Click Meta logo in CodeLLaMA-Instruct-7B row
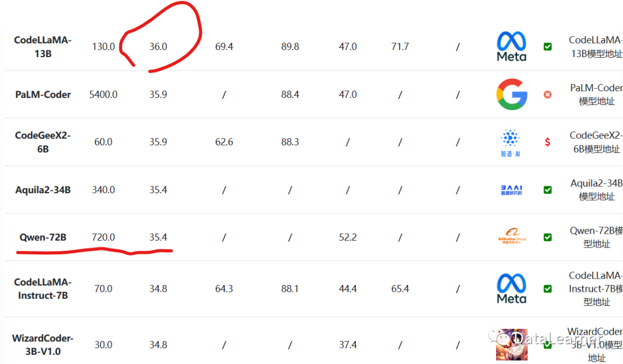Image resolution: width=623 pixels, height=364 pixels. (512, 288)
